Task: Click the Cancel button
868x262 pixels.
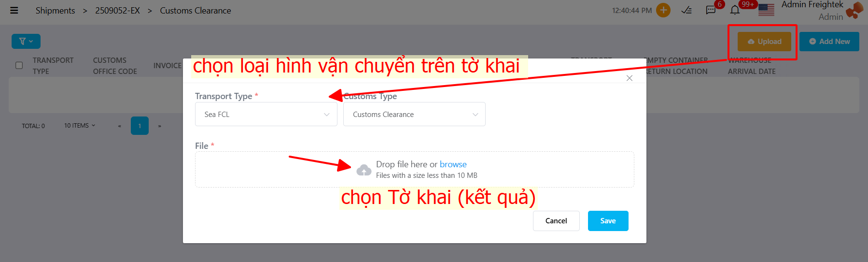Action: (x=556, y=221)
